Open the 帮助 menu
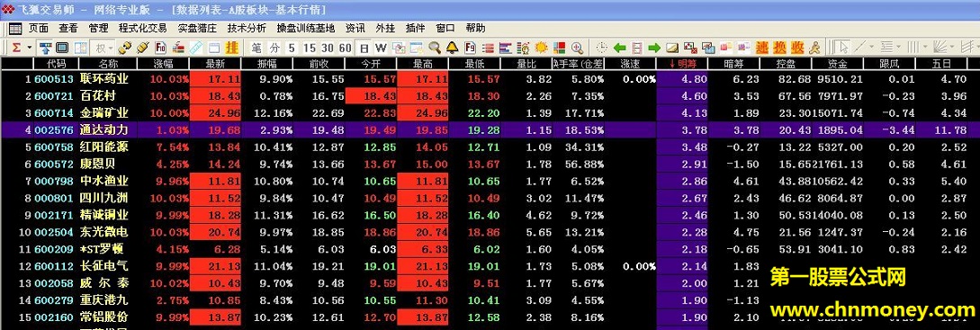 476,28
